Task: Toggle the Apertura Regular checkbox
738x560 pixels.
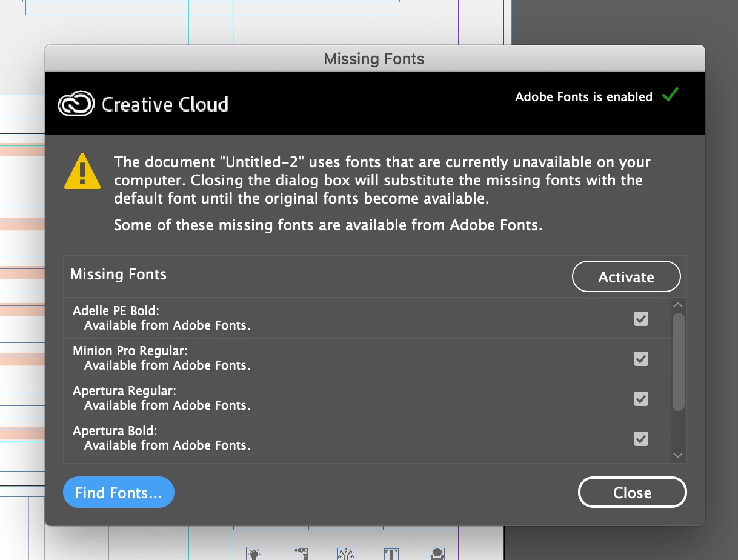Action: (x=641, y=399)
